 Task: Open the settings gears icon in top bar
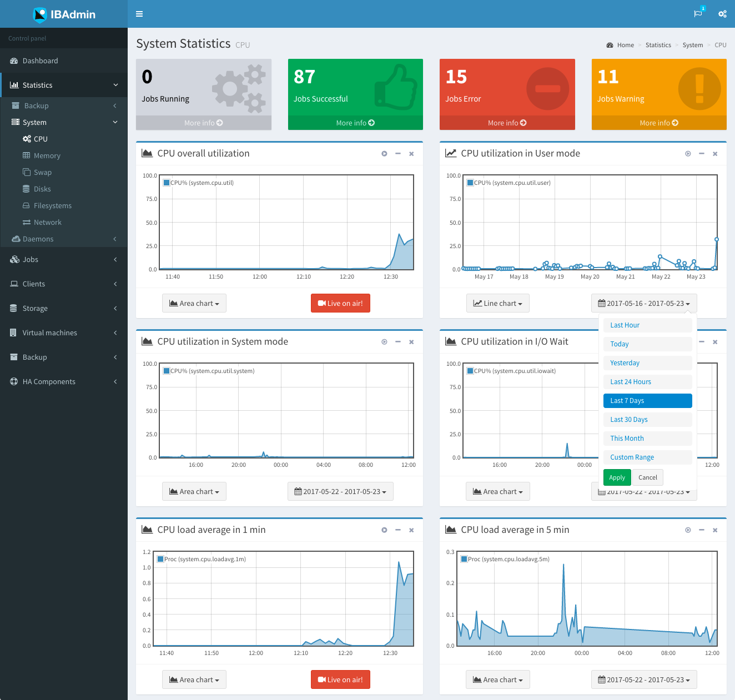coord(722,14)
